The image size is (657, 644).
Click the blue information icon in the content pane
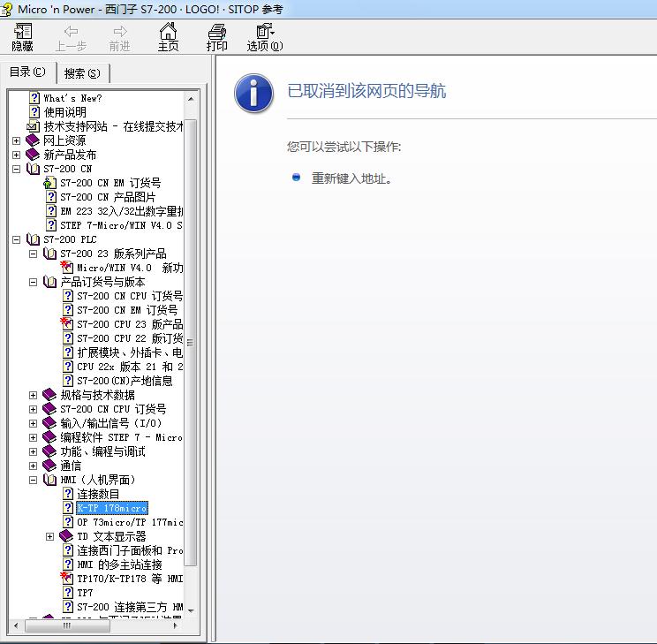click(253, 93)
